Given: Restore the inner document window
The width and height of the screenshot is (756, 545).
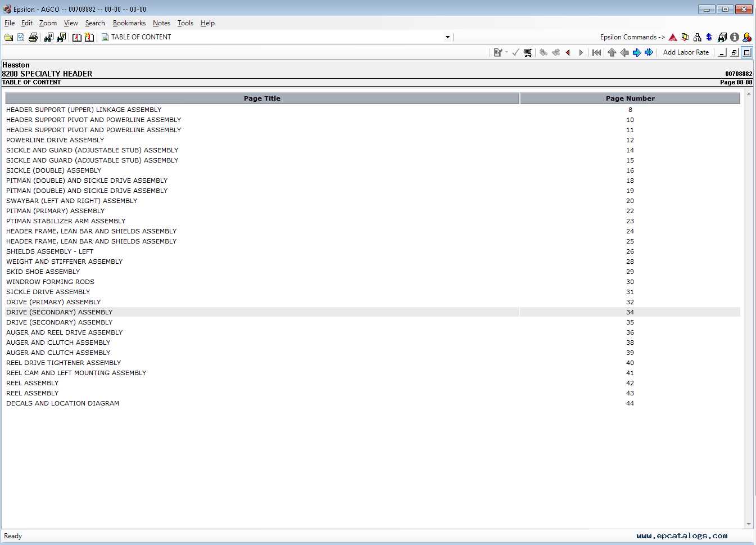Looking at the screenshot, I should 735,52.
